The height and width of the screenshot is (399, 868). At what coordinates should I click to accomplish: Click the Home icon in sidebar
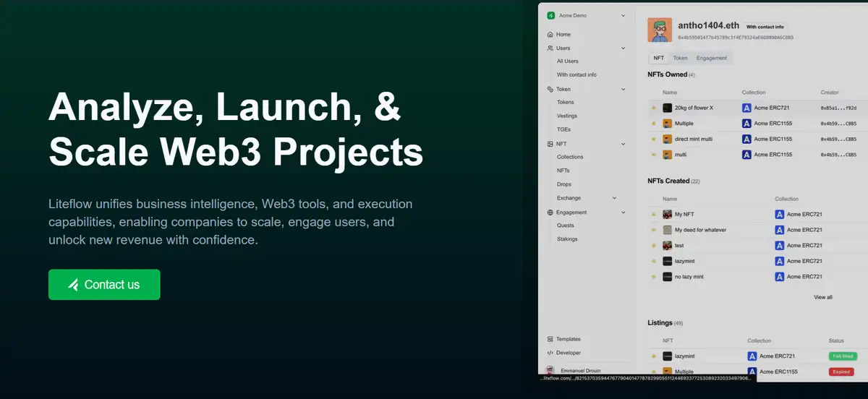click(x=550, y=35)
